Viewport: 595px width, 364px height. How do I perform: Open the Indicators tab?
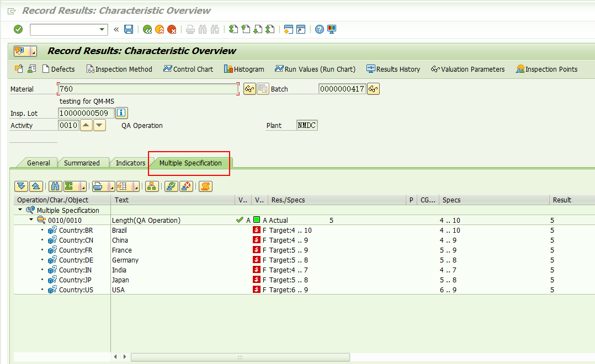[x=129, y=162]
